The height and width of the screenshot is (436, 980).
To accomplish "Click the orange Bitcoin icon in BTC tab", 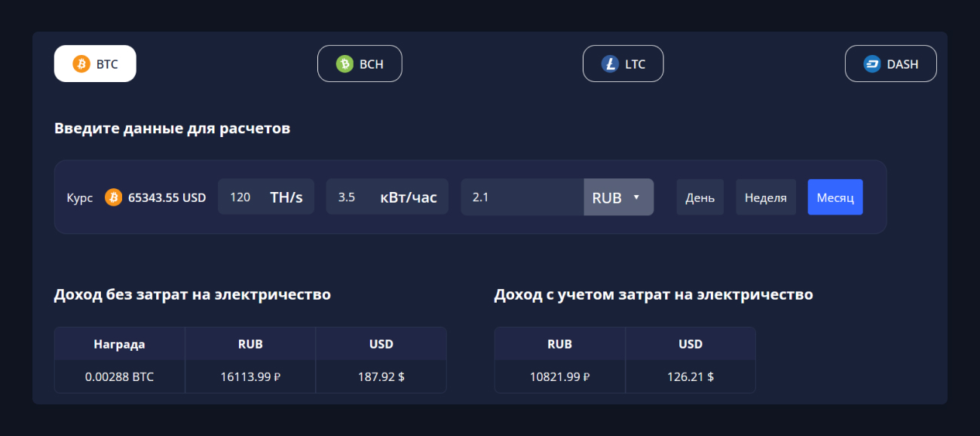I will click(81, 64).
